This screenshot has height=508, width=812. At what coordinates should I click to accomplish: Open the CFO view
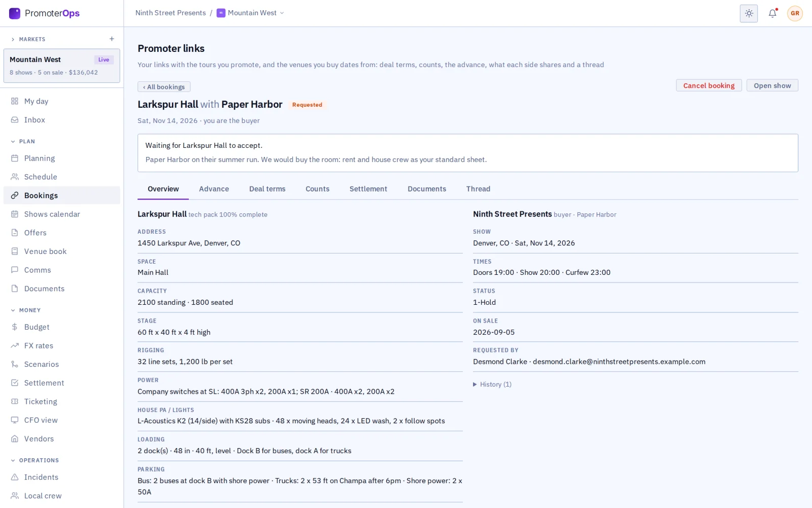point(62,420)
